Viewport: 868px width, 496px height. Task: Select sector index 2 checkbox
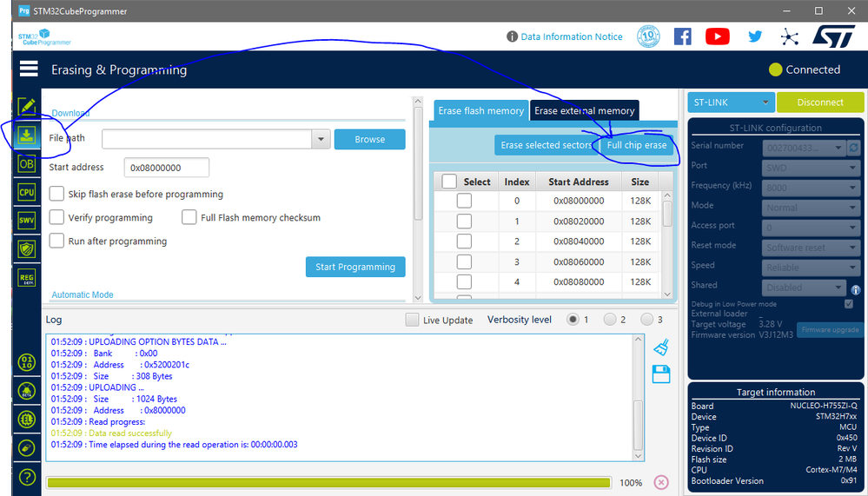point(464,241)
